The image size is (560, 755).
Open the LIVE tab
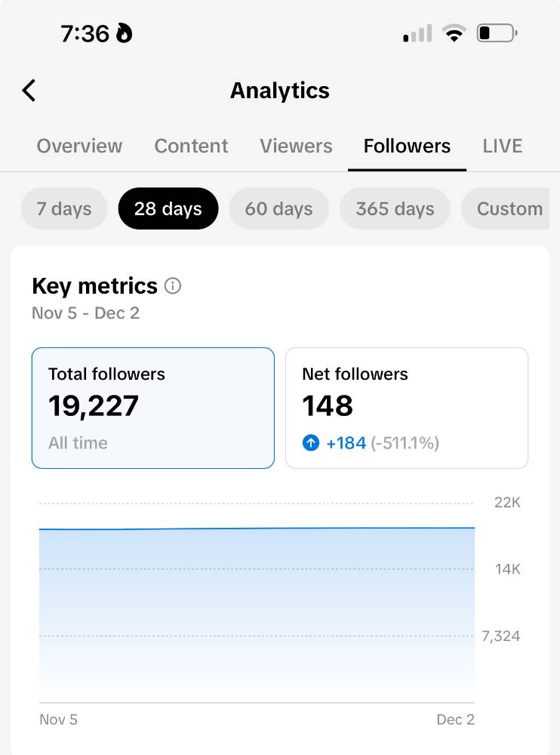(502, 146)
